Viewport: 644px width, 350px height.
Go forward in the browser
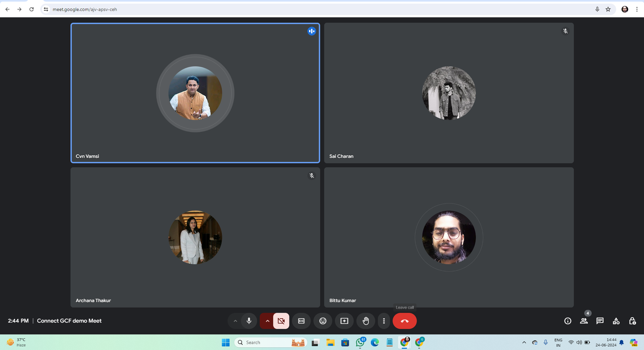click(x=19, y=9)
